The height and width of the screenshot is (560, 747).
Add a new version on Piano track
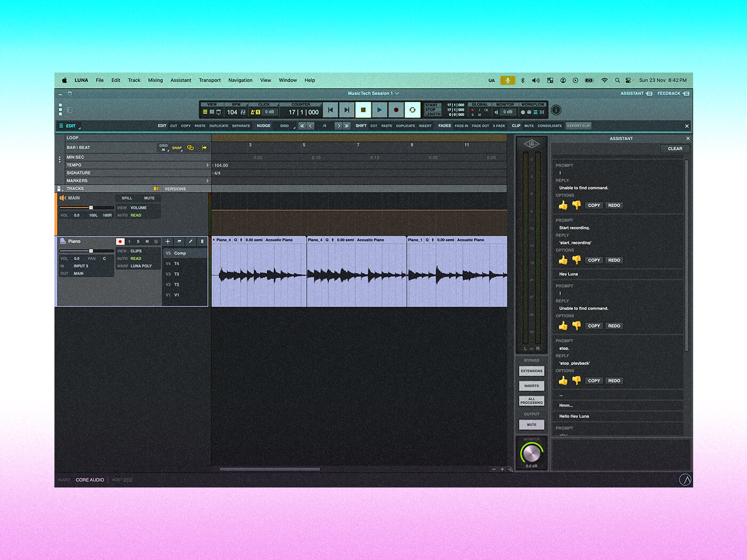tap(168, 242)
